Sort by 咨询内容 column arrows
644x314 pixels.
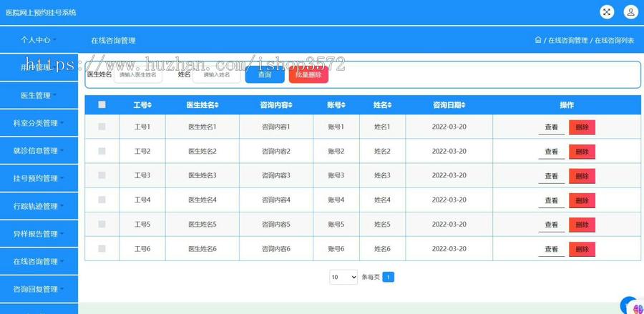(291, 105)
